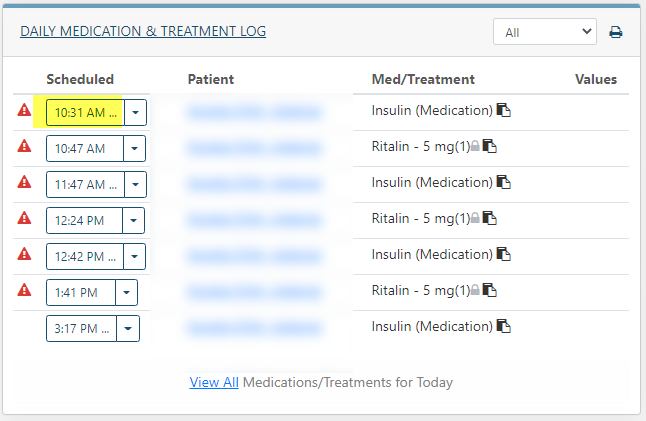The width and height of the screenshot is (646, 421).
Task: Expand the dropdown arrow next to 3:17 PM
Action: tap(128, 328)
